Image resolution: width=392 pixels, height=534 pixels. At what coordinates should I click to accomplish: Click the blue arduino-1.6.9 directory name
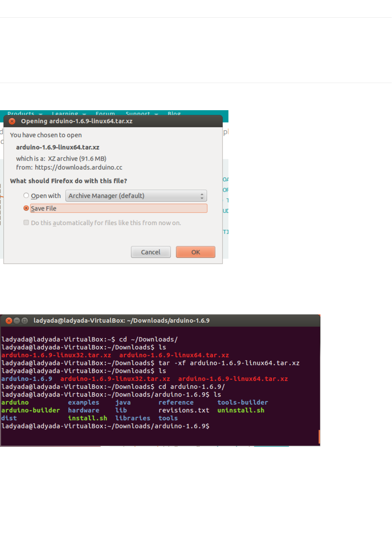point(27,379)
